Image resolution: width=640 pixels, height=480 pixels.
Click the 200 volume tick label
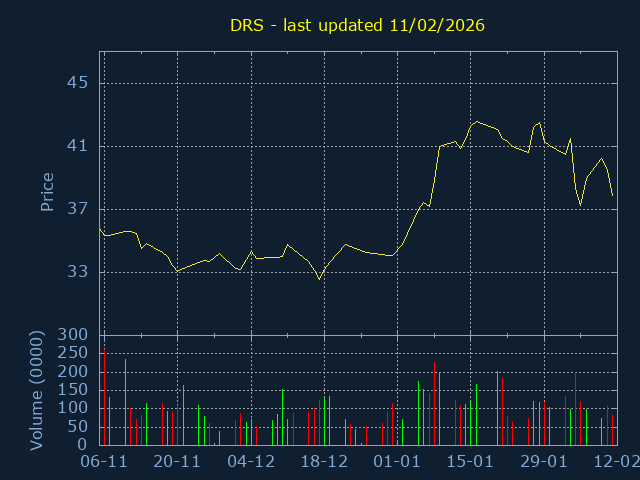(x=72, y=372)
